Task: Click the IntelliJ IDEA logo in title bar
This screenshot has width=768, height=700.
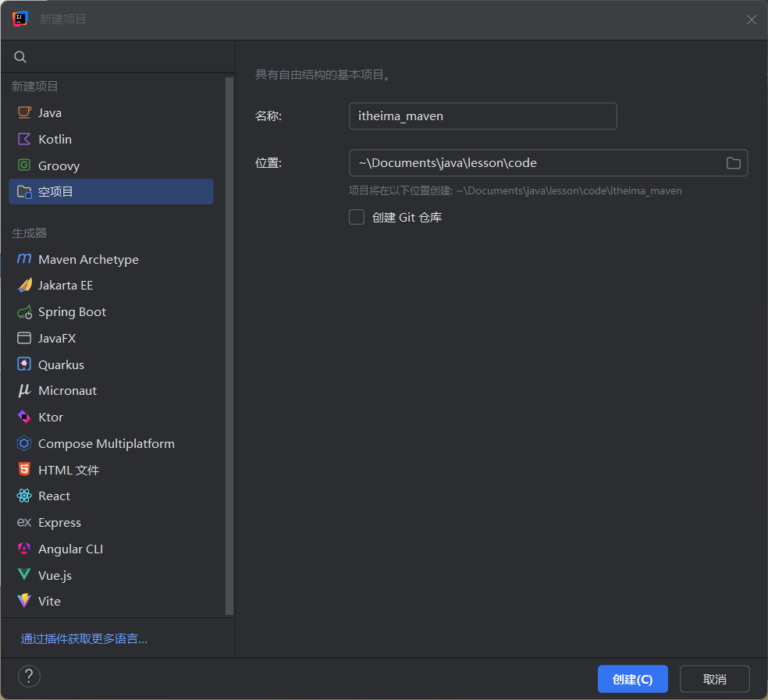Action: point(20,19)
